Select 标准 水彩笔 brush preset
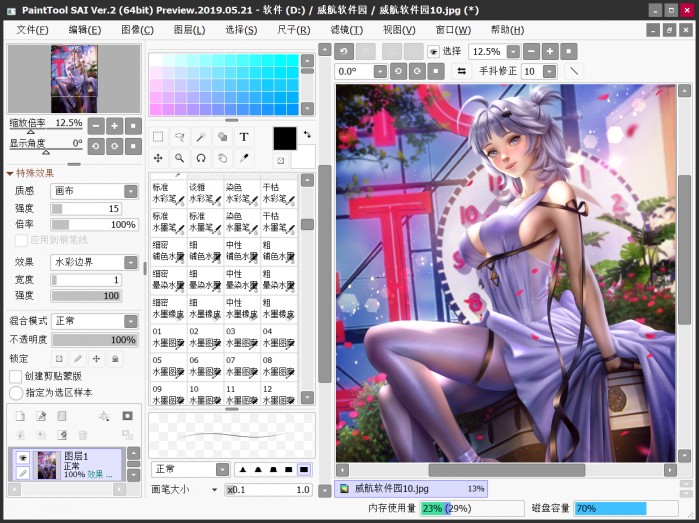The width and height of the screenshot is (699, 523). point(169,194)
